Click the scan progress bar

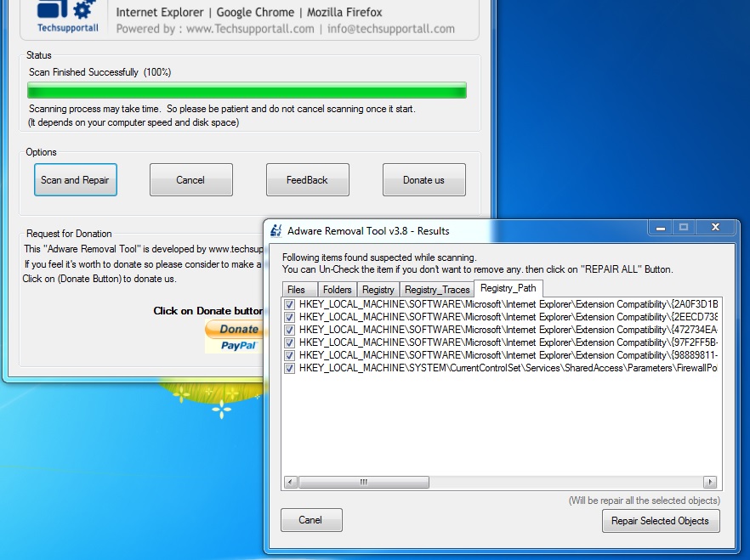(x=247, y=90)
